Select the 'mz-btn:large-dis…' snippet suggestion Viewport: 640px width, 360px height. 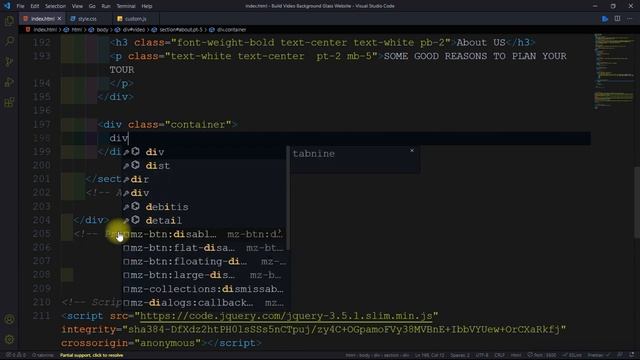pos(204,275)
